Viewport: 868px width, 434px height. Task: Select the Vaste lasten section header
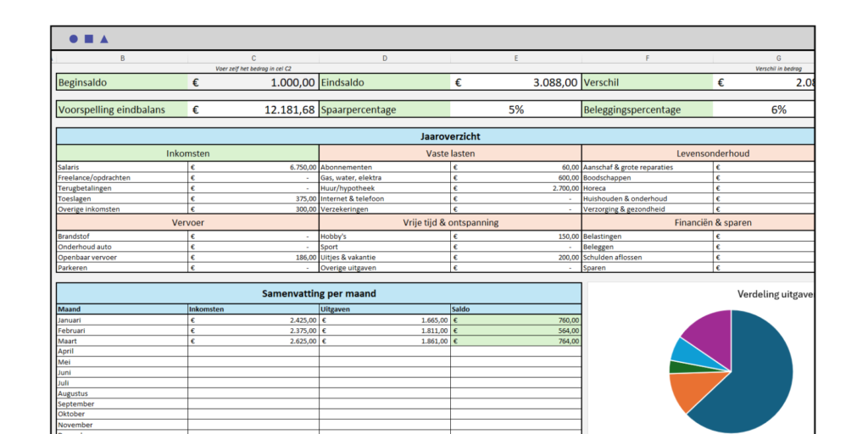(x=450, y=153)
